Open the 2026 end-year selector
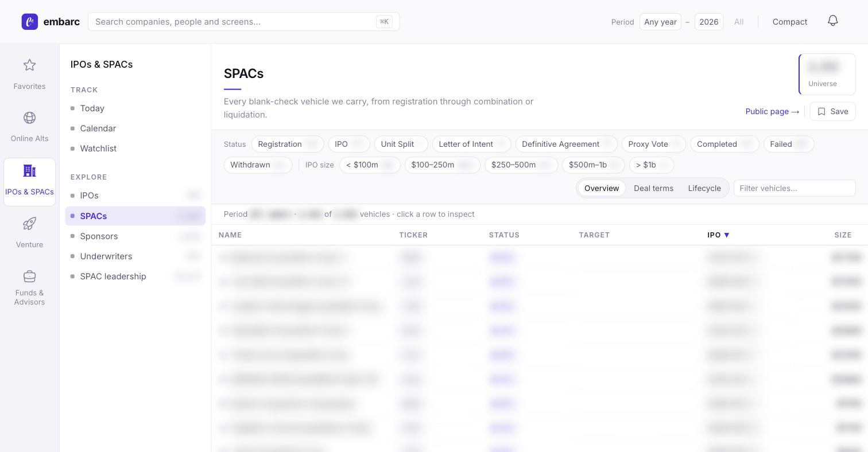The width and height of the screenshot is (868, 452). tap(709, 22)
